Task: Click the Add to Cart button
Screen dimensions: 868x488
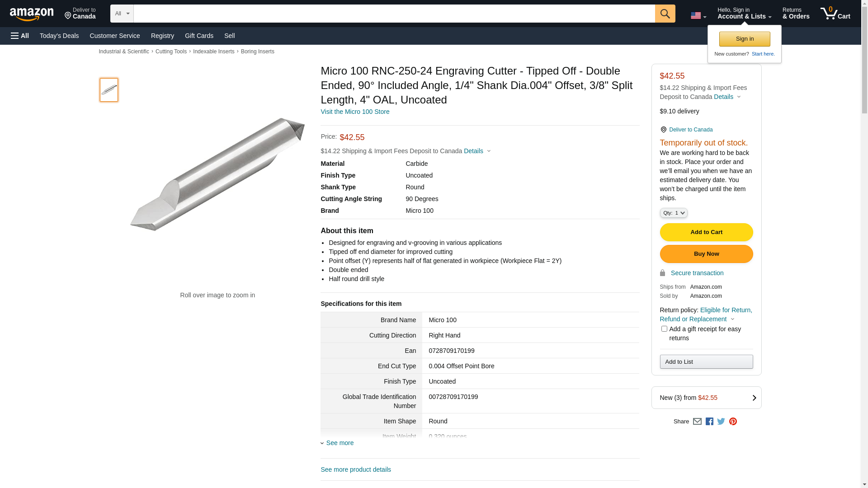Action: pos(706,232)
